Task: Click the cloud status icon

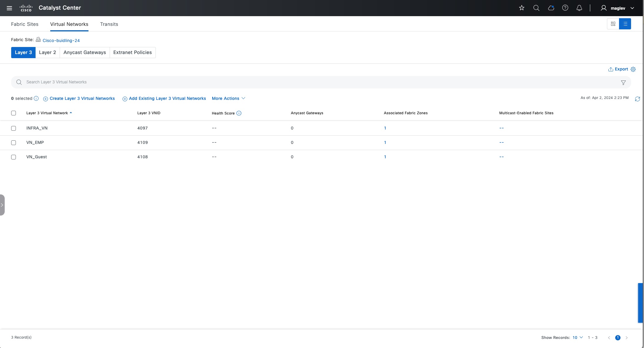Action: pyautogui.click(x=551, y=8)
